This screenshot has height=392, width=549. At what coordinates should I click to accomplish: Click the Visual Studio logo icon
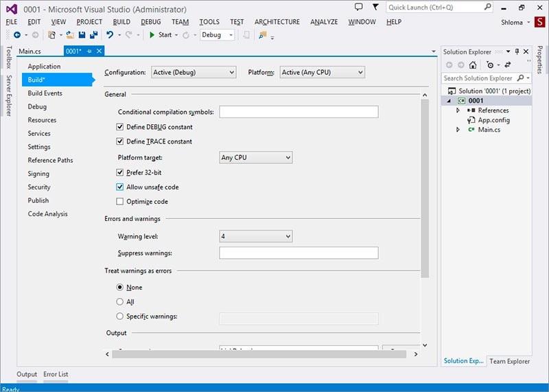[12, 9]
